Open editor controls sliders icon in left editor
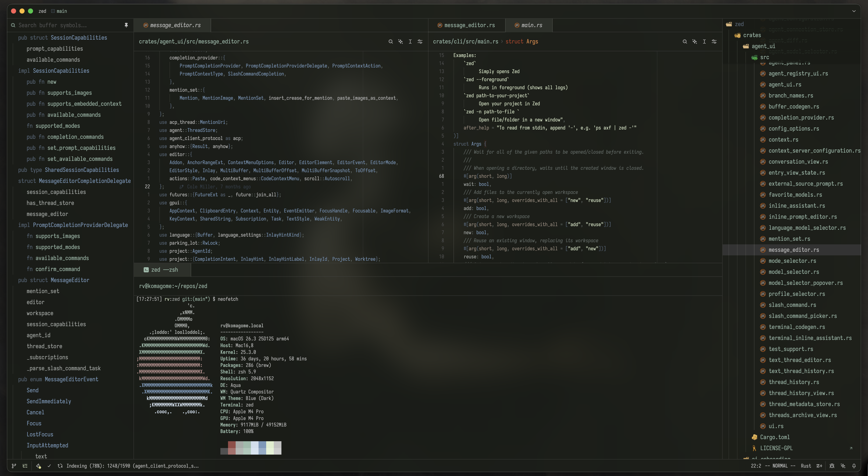Image resolution: width=868 pixels, height=476 pixels. point(420,42)
